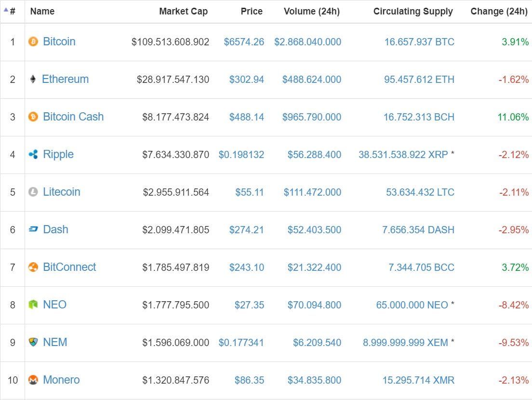Click Litecoin volume $111.472.000
The image size is (532, 400).
tap(312, 192)
